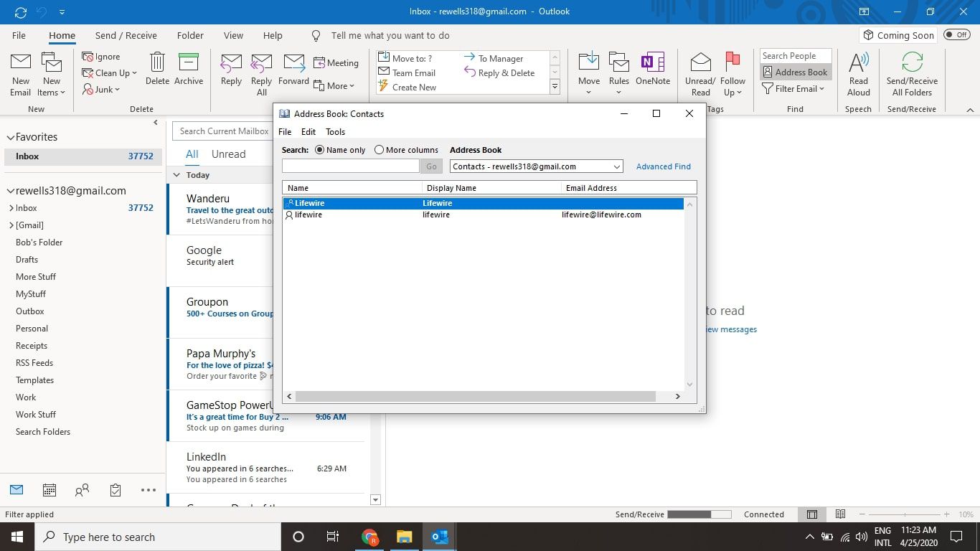
Task: Open the File tab in Outlook
Action: coord(19,35)
